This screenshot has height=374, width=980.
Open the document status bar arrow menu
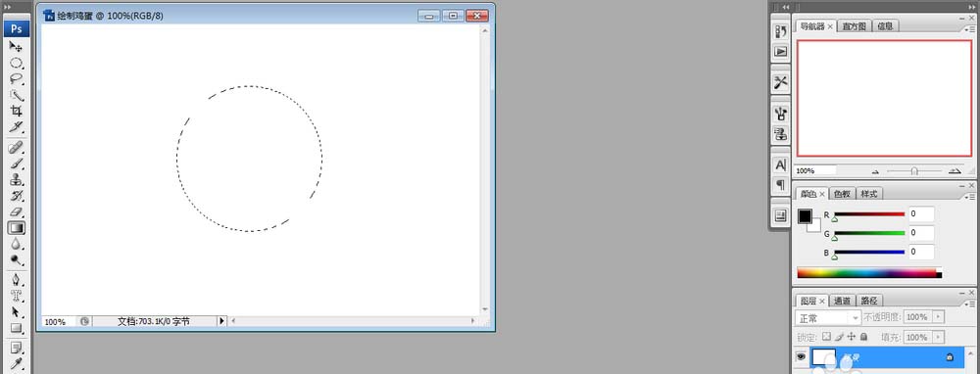coord(221,321)
